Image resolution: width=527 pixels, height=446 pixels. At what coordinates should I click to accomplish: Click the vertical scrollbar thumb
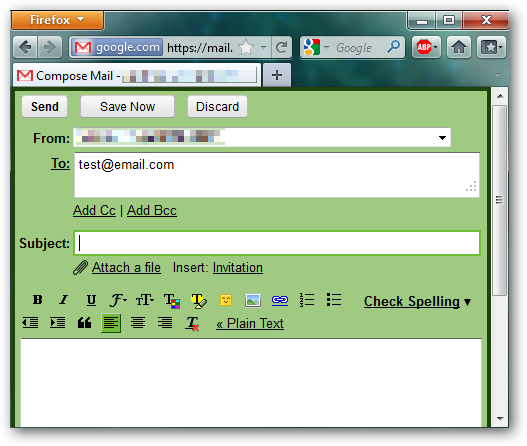coord(500,200)
